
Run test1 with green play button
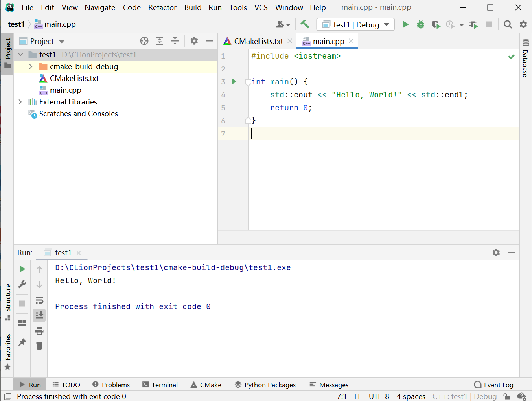[x=405, y=24]
